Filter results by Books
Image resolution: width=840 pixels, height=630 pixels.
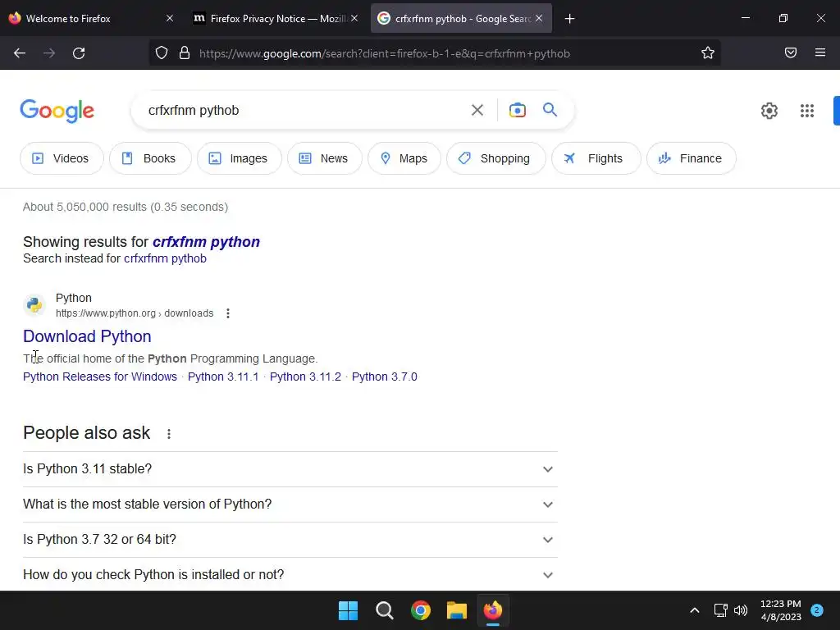(x=150, y=158)
